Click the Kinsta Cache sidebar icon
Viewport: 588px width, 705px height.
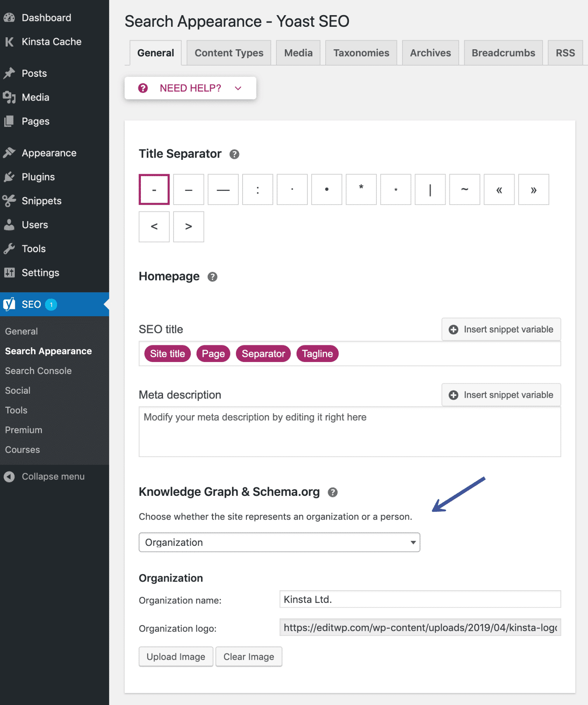point(9,42)
